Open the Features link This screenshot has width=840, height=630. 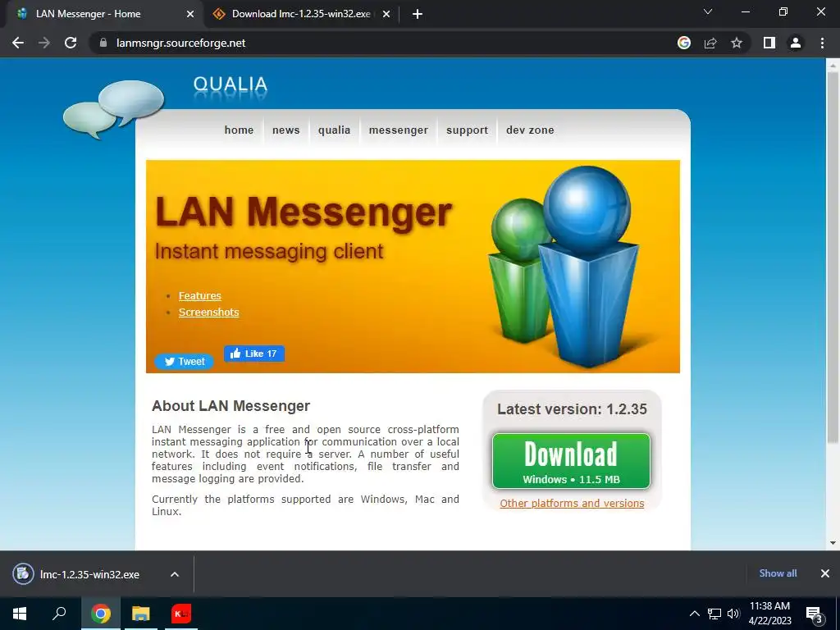point(200,295)
